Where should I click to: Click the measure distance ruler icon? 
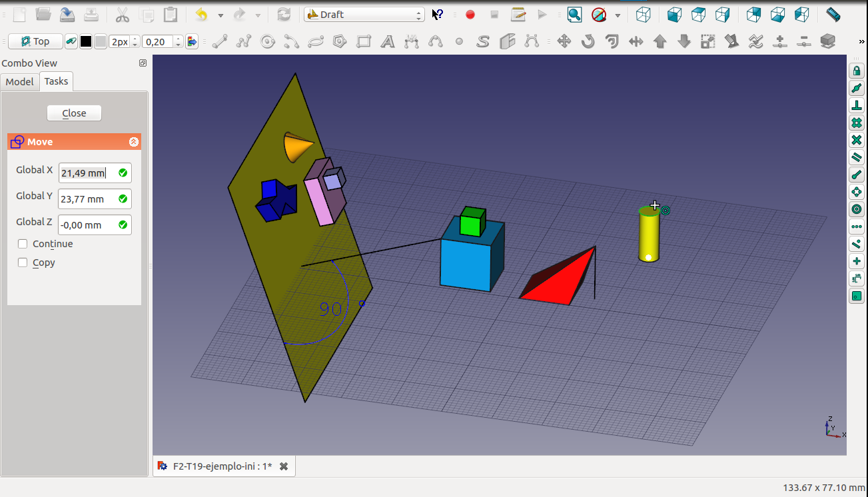coord(833,14)
